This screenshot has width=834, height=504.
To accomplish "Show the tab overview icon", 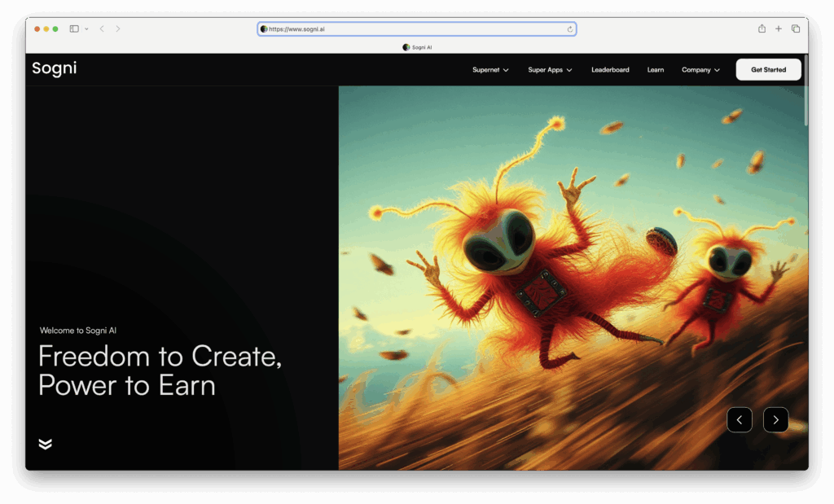I will [x=796, y=28].
